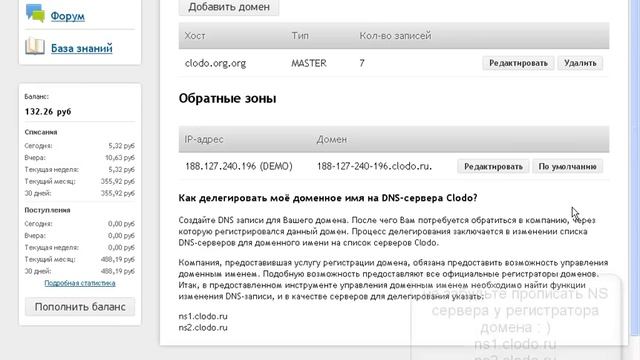
Task: Open the Форум link
Action: (67, 16)
